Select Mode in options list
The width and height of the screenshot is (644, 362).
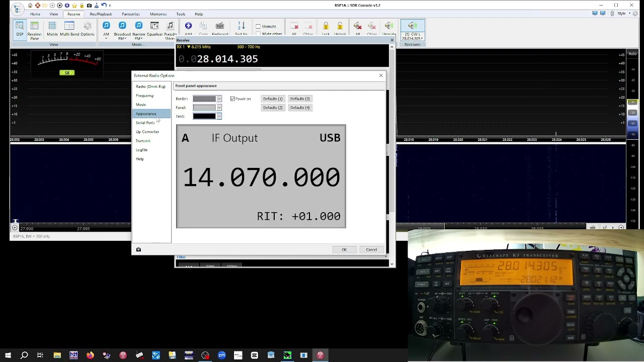tap(151, 105)
